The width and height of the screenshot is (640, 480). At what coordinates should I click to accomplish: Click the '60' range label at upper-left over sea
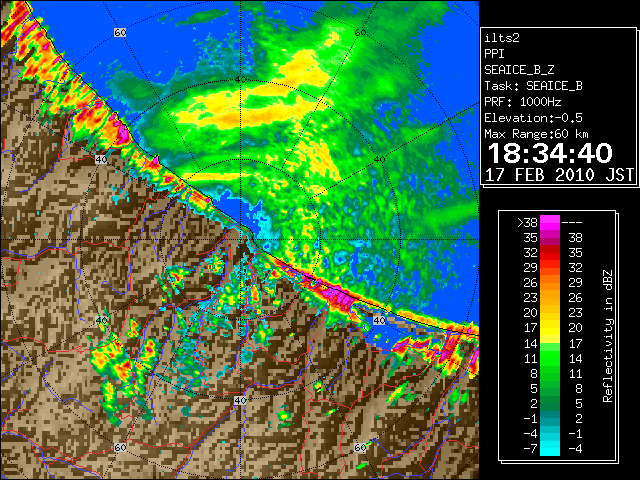pos(120,33)
